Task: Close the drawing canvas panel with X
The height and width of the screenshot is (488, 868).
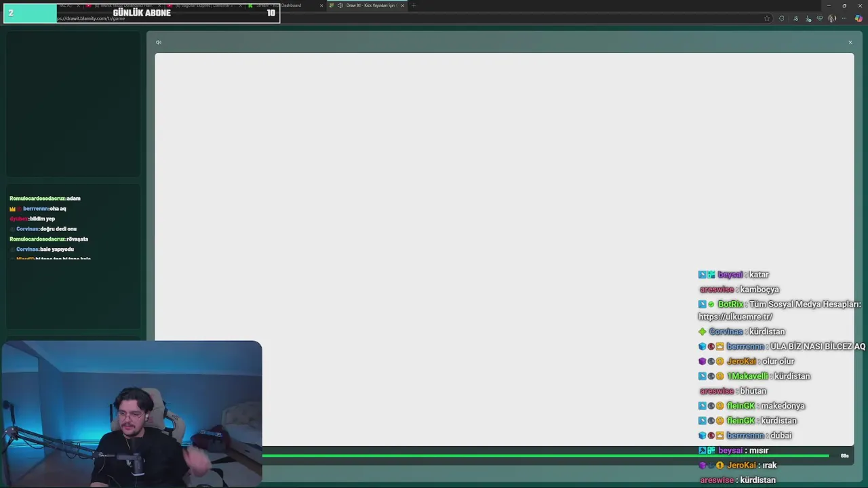Action: coord(850,43)
